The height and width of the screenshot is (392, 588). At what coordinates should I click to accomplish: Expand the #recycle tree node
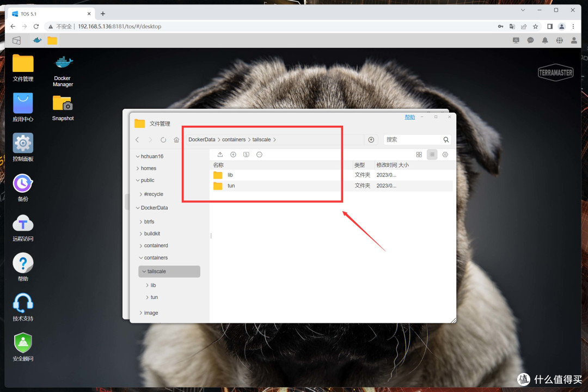[x=140, y=194]
